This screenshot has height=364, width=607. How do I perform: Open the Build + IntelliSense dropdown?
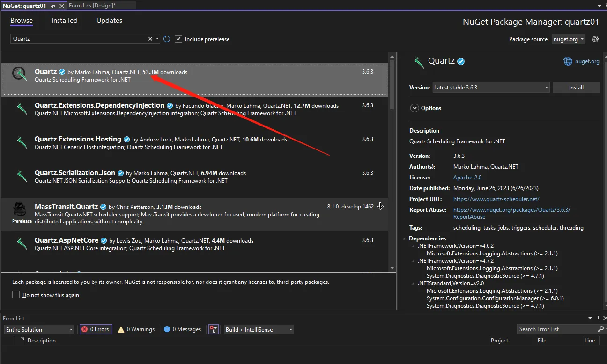coord(259,329)
